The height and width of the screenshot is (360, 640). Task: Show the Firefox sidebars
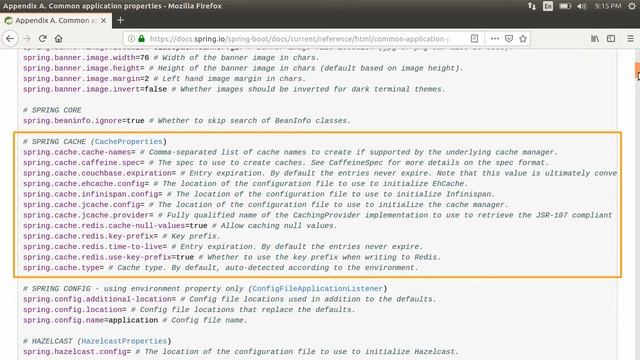pyautogui.click(x=611, y=39)
